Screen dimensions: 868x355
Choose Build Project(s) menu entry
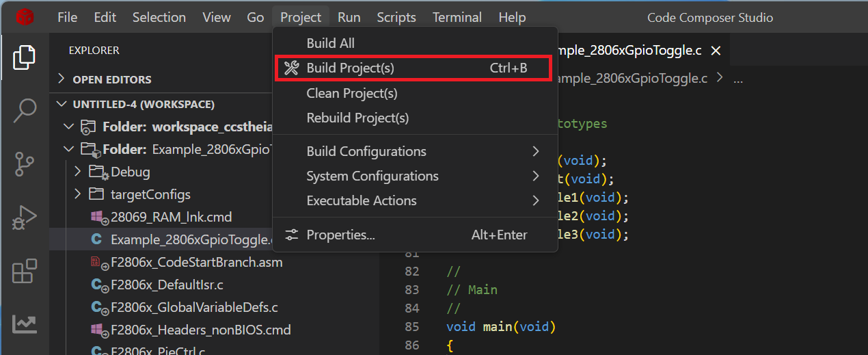(416, 68)
